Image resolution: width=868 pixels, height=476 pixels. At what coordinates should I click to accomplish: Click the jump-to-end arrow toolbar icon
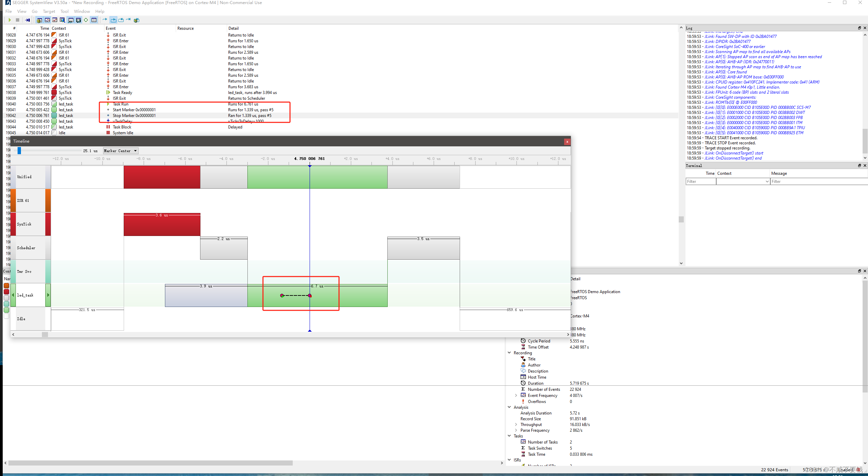(128, 20)
